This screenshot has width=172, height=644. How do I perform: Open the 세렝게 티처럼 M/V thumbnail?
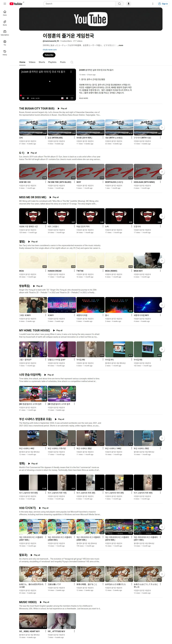point(148,305)
